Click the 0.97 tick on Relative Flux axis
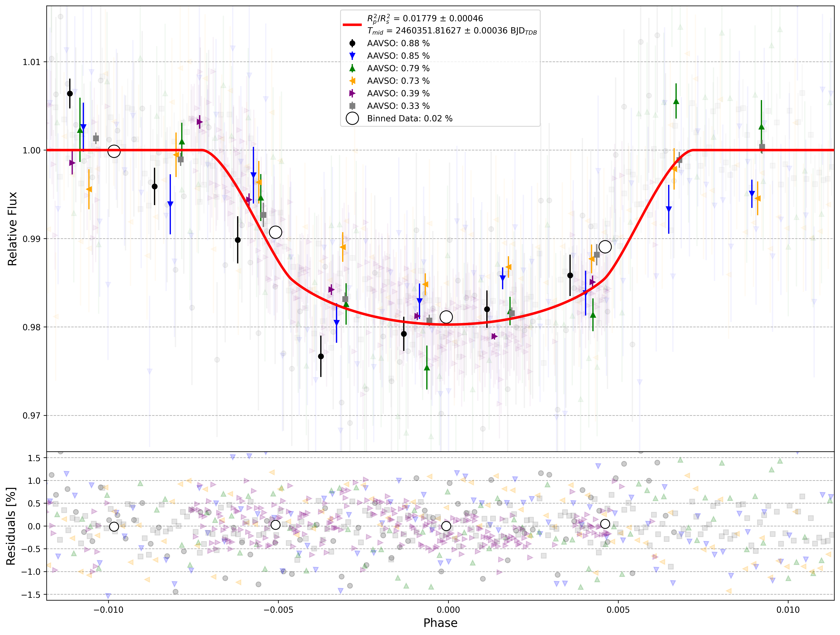Viewport: 840px width, 635px height. pos(31,416)
